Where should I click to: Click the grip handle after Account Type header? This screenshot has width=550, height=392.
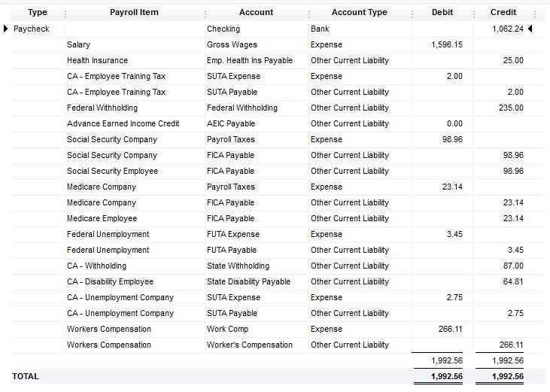(412, 13)
